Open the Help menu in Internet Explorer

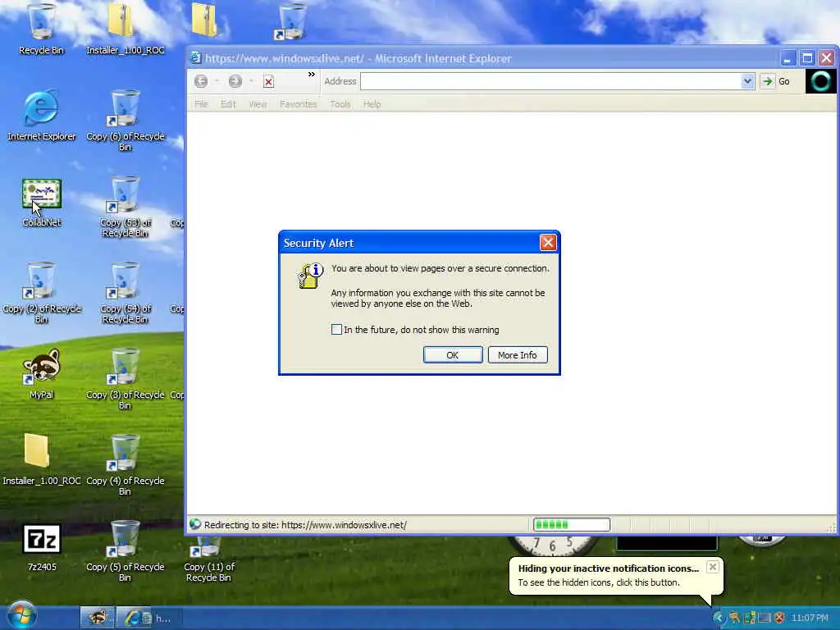point(372,104)
